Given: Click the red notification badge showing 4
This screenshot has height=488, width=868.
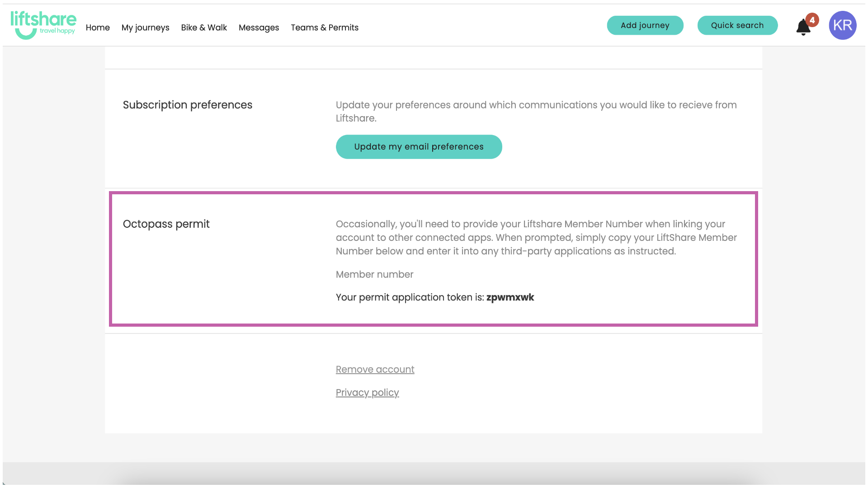Looking at the screenshot, I should (811, 19).
